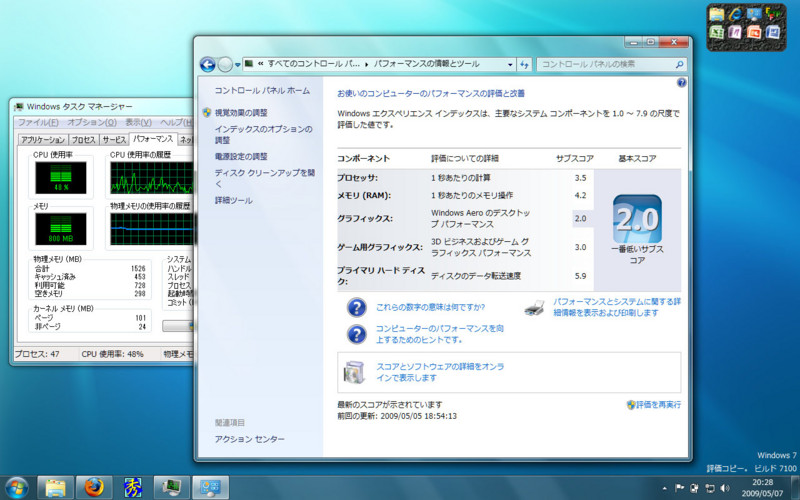Click the Show Desktop strip by the clock

pos(794,488)
